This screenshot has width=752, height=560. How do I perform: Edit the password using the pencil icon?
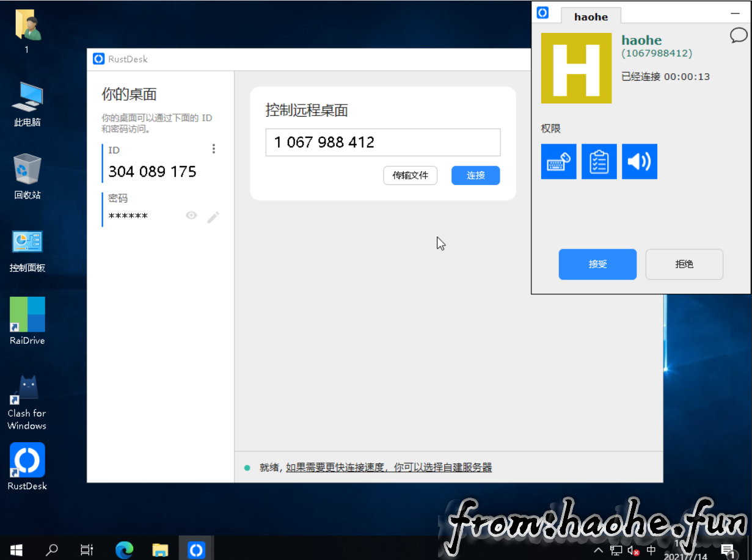[x=213, y=217]
